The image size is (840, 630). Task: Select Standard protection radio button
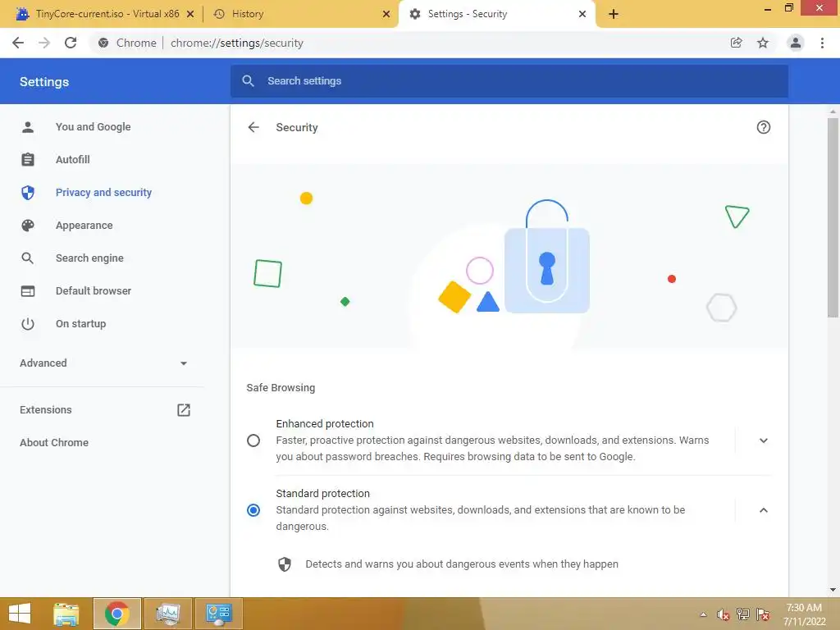(x=253, y=510)
